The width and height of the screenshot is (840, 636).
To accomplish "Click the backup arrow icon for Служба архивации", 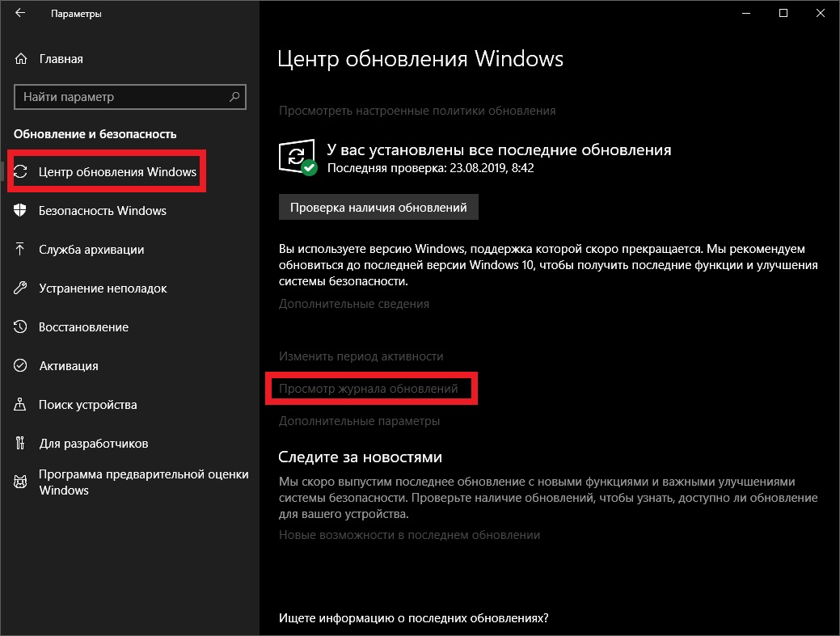I will click(20, 249).
